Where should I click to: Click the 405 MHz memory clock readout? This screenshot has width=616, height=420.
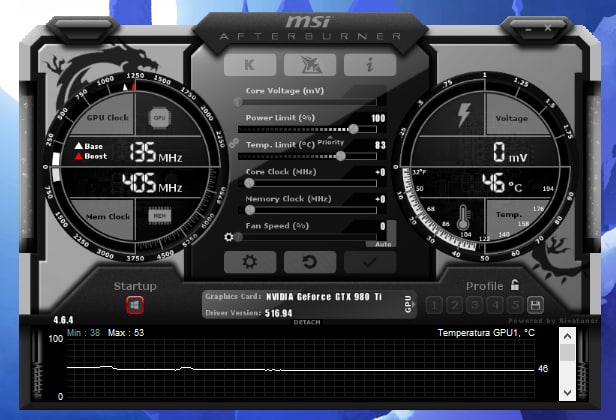152,183
